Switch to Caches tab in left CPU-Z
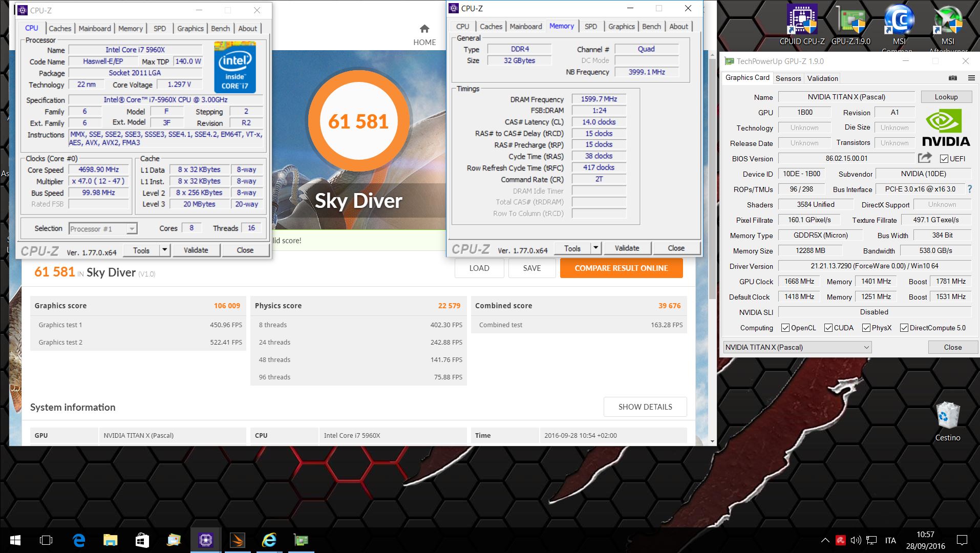The height and width of the screenshot is (553, 980). click(x=60, y=29)
